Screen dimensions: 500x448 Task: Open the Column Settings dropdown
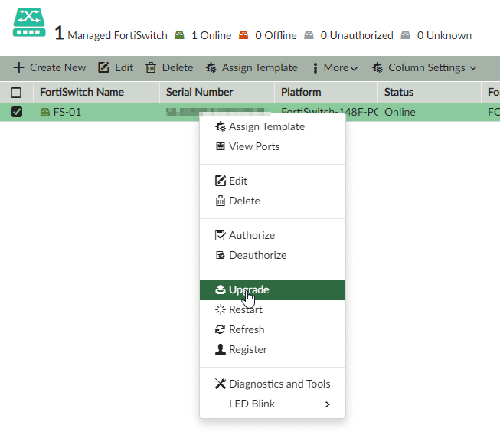[424, 67]
